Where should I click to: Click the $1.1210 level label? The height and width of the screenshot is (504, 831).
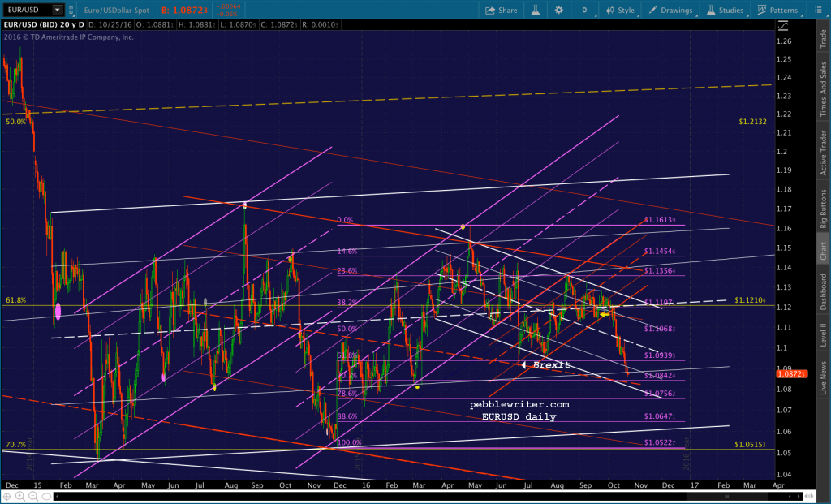point(750,300)
